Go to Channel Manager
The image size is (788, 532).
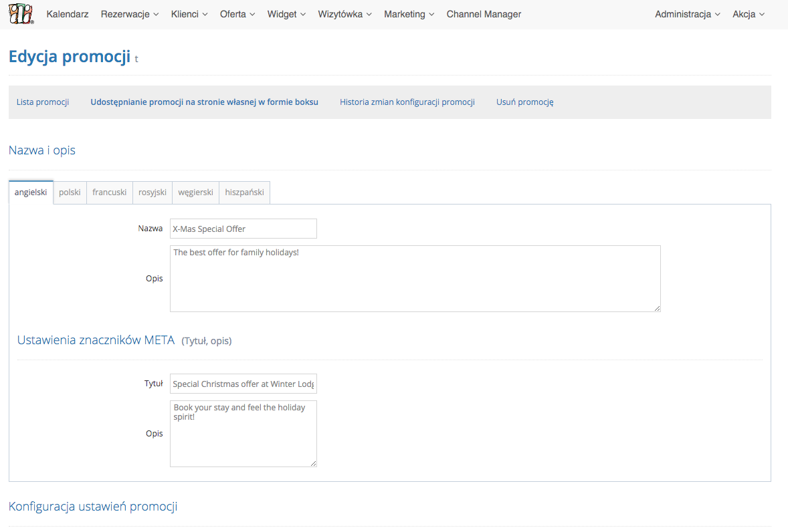[x=484, y=14]
